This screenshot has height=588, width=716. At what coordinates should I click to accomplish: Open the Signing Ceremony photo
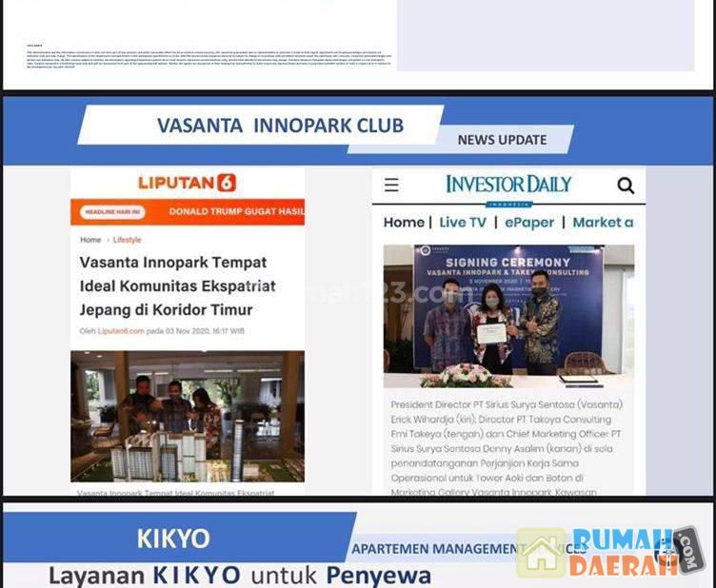point(508,309)
